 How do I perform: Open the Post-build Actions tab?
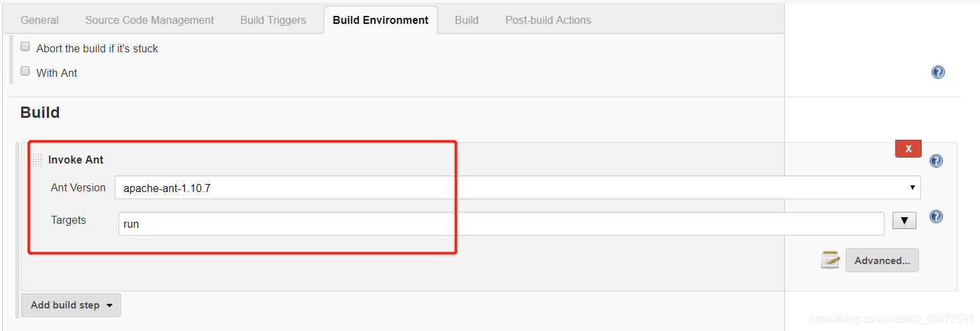pyautogui.click(x=548, y=20)
